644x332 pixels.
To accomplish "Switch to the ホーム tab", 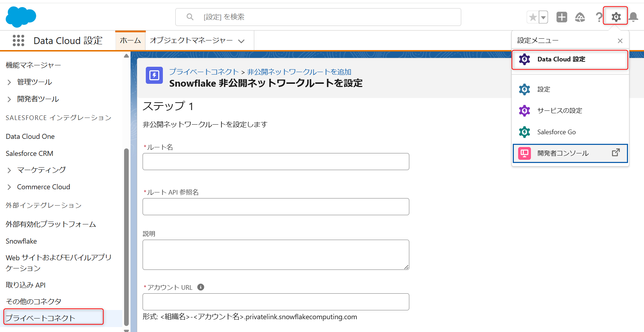I will tap(131, 40).
